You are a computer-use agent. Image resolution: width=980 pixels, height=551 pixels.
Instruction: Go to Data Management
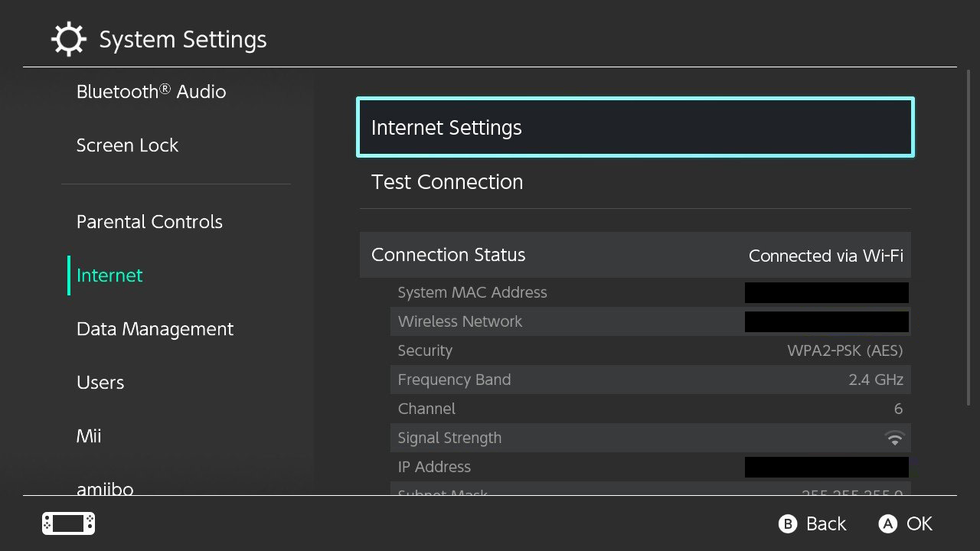point(155,329)
